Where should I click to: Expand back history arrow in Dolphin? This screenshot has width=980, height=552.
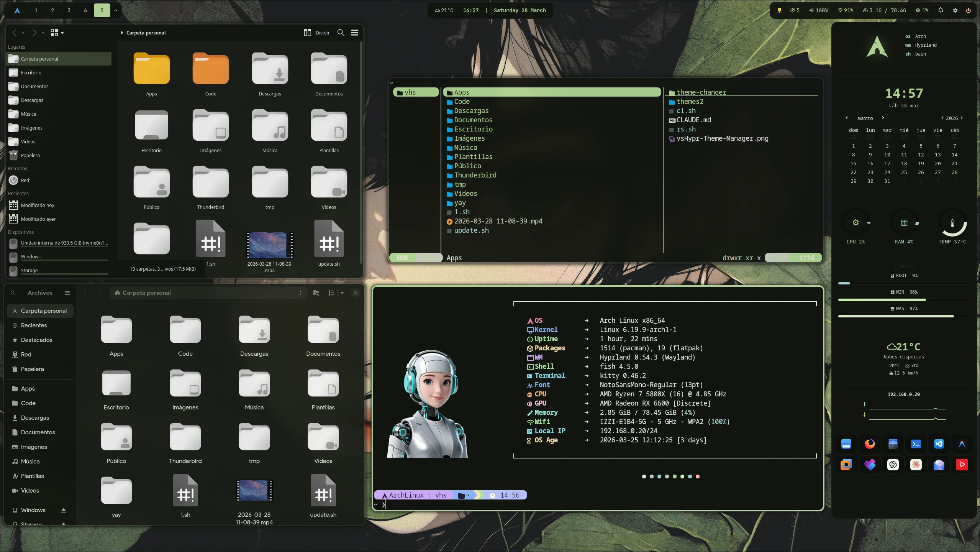coord(23,33)
